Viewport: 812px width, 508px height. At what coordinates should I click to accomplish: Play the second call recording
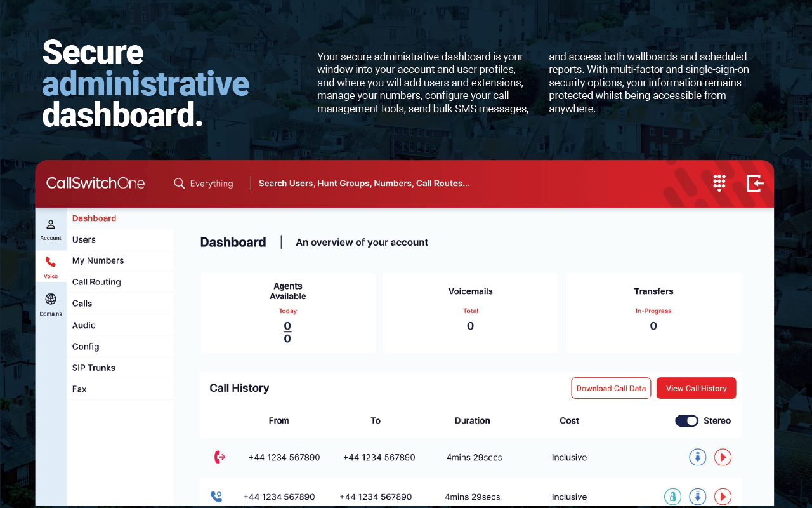tap(723, 497)
